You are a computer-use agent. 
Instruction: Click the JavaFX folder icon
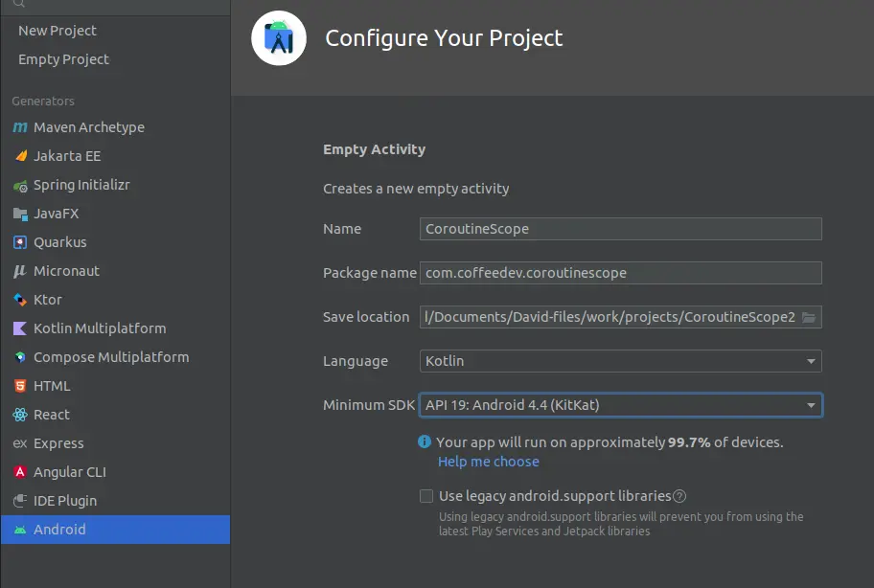point(20,214)
